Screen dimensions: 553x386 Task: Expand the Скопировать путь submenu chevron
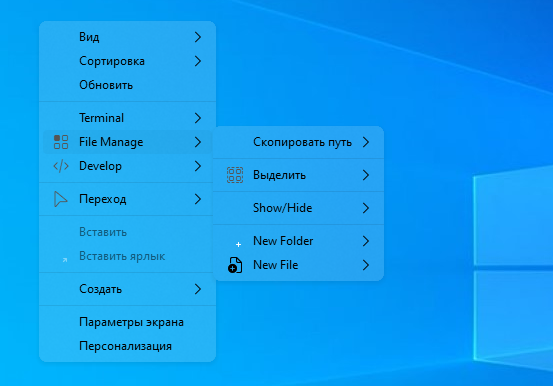tap(366, 142)
